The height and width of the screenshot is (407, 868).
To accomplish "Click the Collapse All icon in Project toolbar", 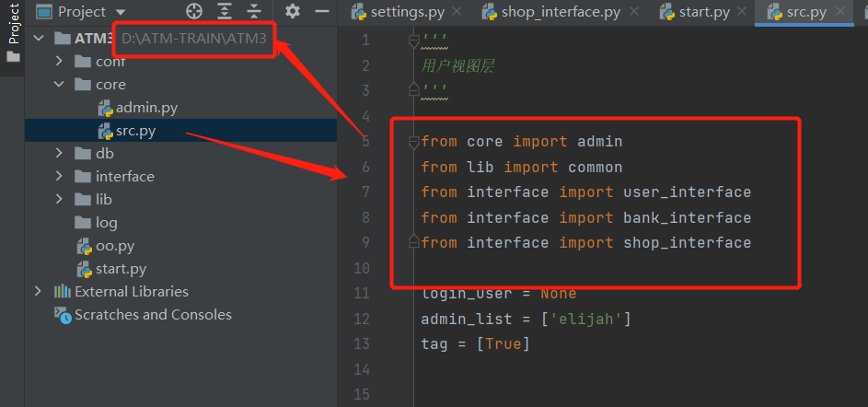I will pos(253,11).
